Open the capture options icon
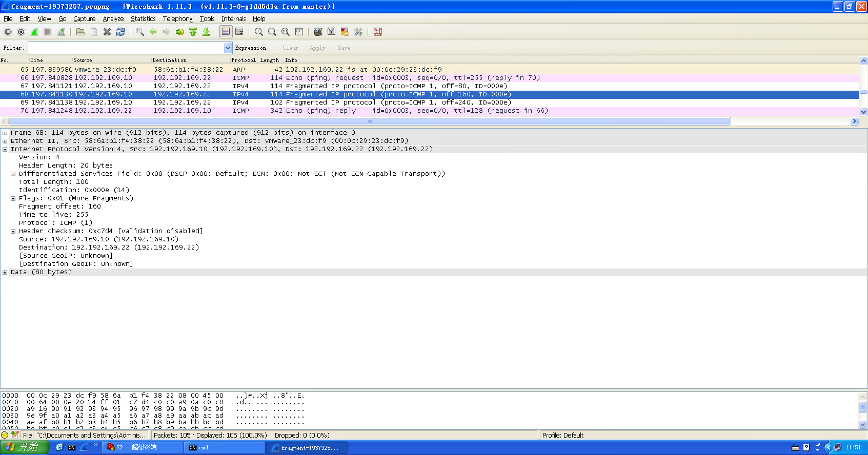 [21, 32]
